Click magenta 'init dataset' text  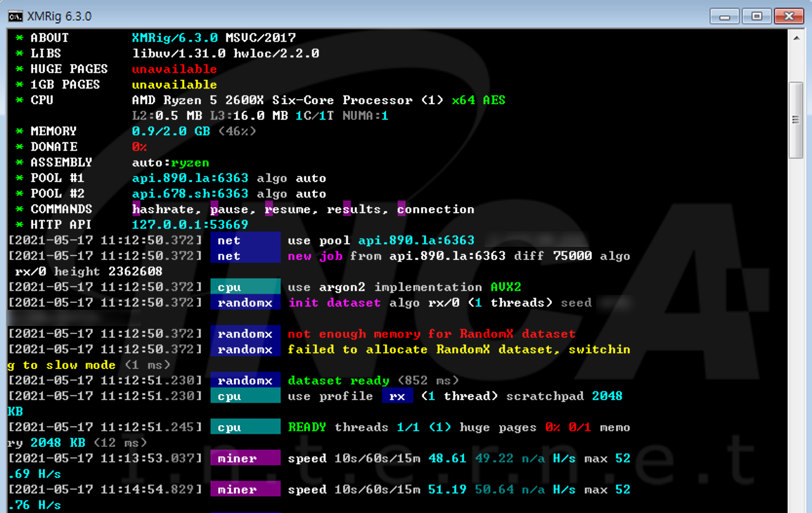pos(334,303)
